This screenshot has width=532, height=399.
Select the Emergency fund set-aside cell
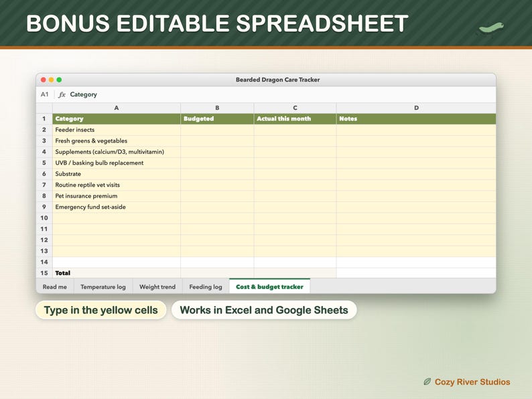pos(117,207)
